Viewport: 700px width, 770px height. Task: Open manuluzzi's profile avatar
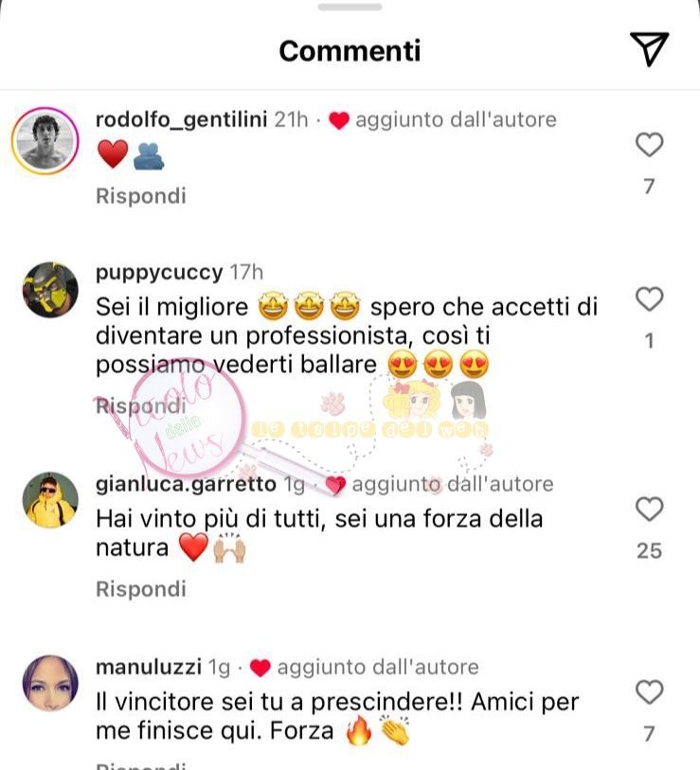pos(50,683)
